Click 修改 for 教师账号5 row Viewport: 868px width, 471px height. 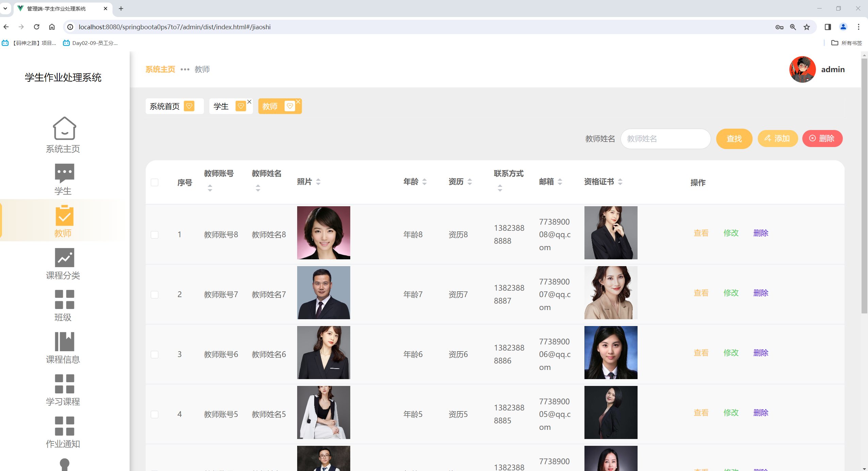pos(731,413)
